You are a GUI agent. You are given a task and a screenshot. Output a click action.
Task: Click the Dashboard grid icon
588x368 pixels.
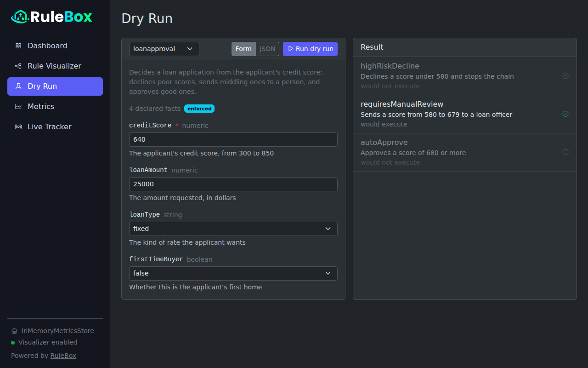(x=18, y=46)
